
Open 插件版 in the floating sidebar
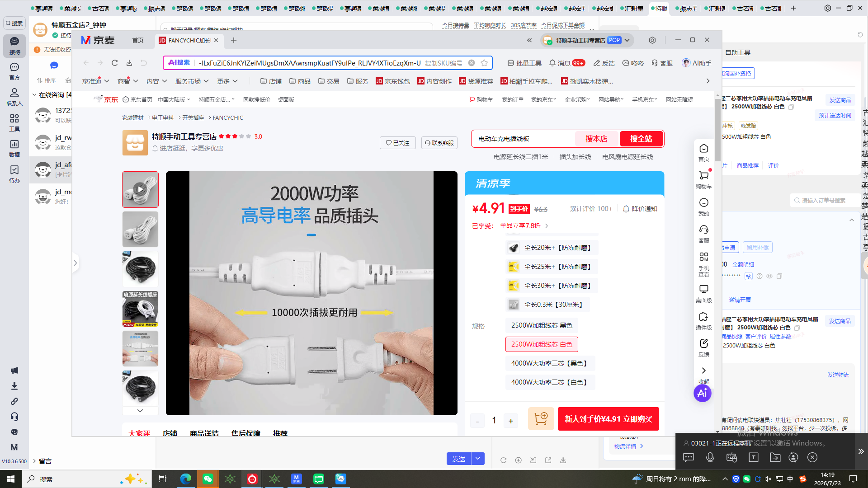point(703,321)
